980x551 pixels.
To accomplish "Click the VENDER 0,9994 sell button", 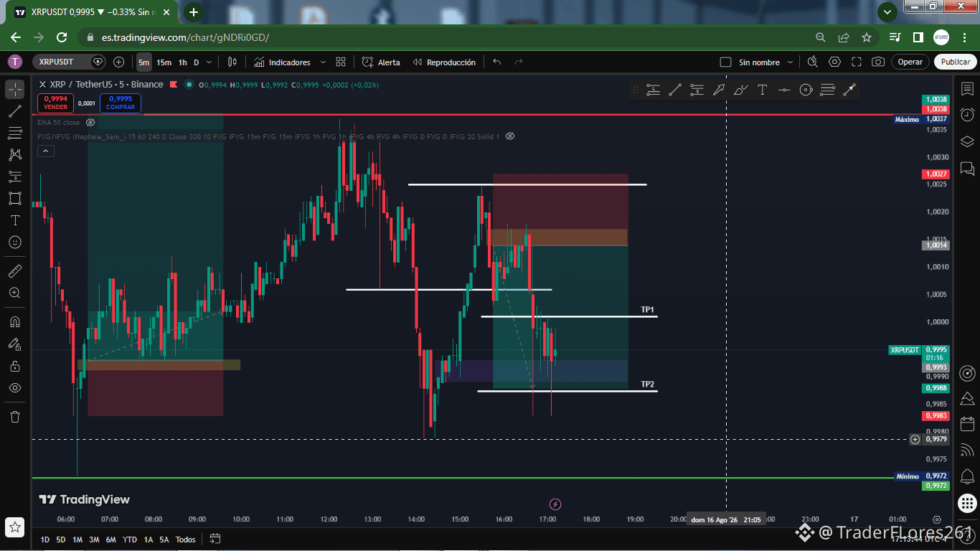I will pyautogui.click(x=55, y=103).
